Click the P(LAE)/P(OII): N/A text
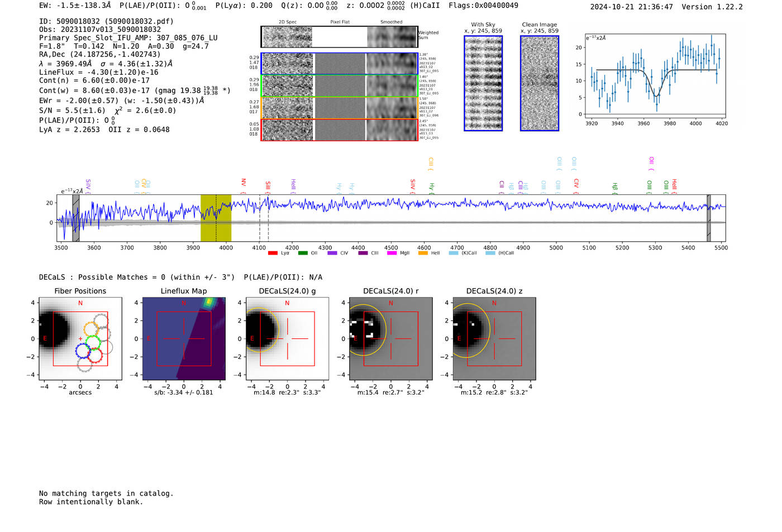This screenshot has height=532, width=782. click(x=283, y=277)
